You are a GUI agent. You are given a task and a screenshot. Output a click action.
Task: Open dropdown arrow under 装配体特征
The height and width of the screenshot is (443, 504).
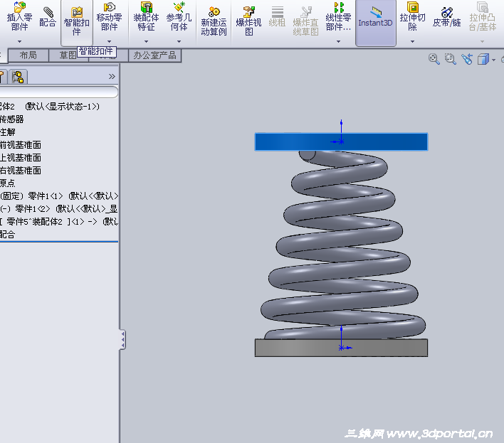click(146, 41)
